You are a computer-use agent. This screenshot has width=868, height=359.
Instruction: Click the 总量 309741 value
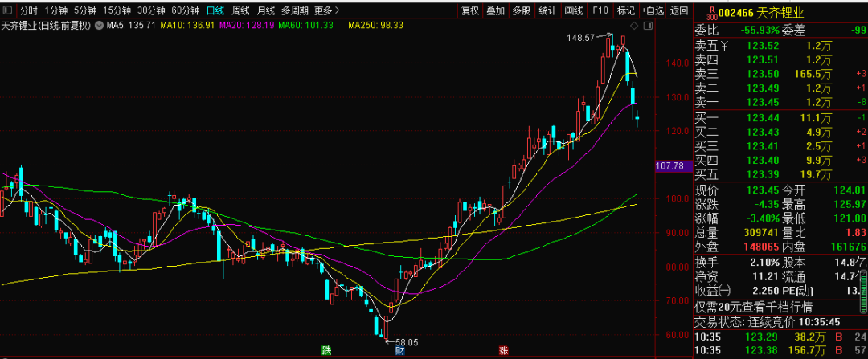point(760,233)
